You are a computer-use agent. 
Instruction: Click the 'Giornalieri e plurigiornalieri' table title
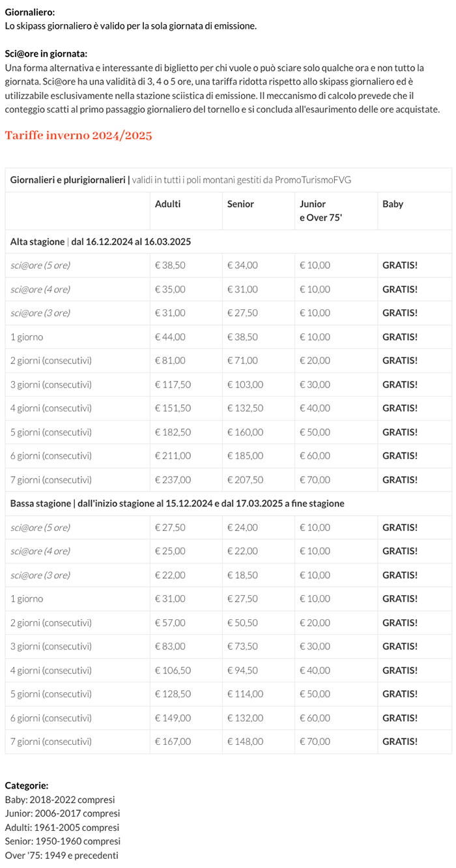click(68, 180)
